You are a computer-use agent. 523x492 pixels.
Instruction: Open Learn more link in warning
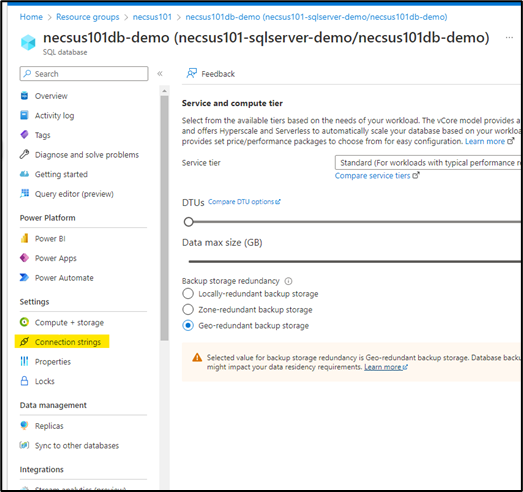(x=386, y=367)
